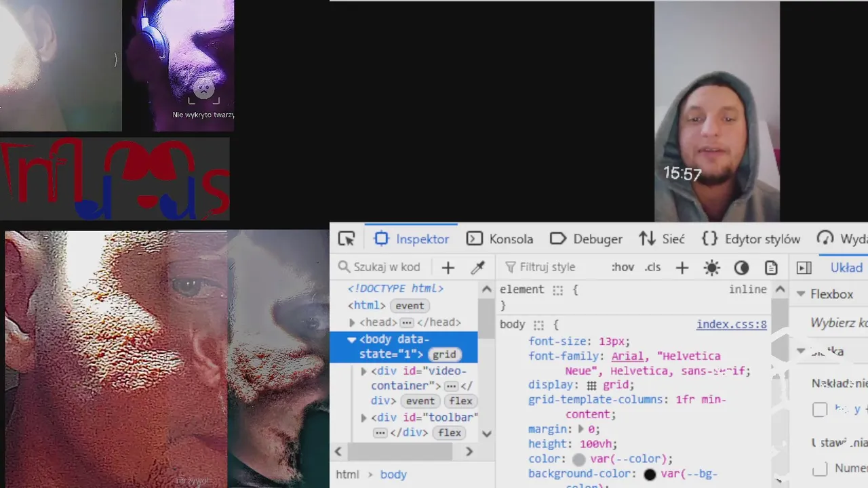This screenshot has height=488, width=868.
Task: Switch to the Debuger tab
Action: click(x=586, y=239)
